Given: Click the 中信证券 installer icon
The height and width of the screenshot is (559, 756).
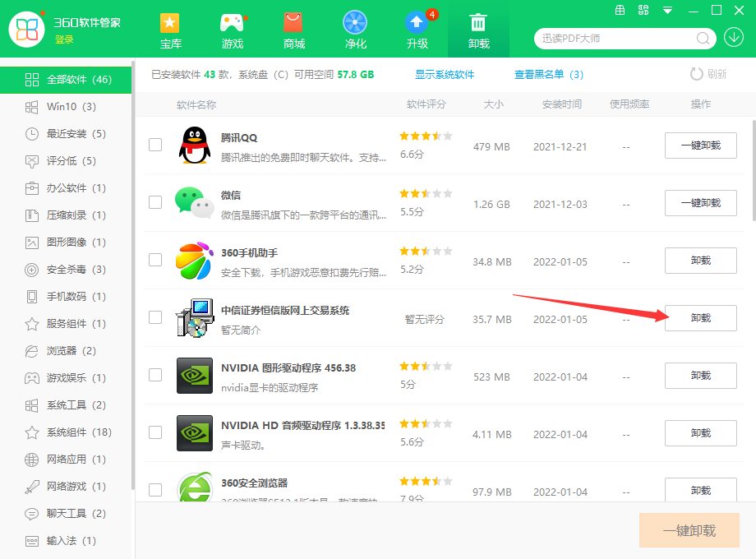Looking at the screenshot, I should pos(195,318).
